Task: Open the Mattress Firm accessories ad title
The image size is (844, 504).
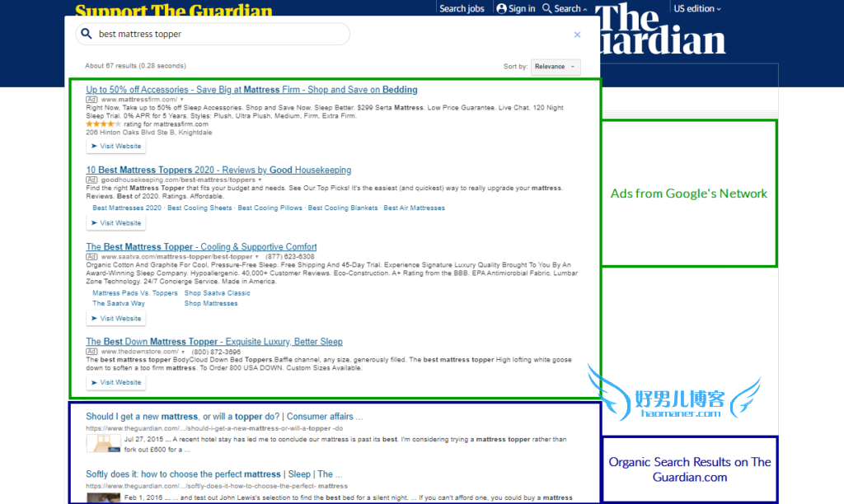Action: (x=251, y=90)
